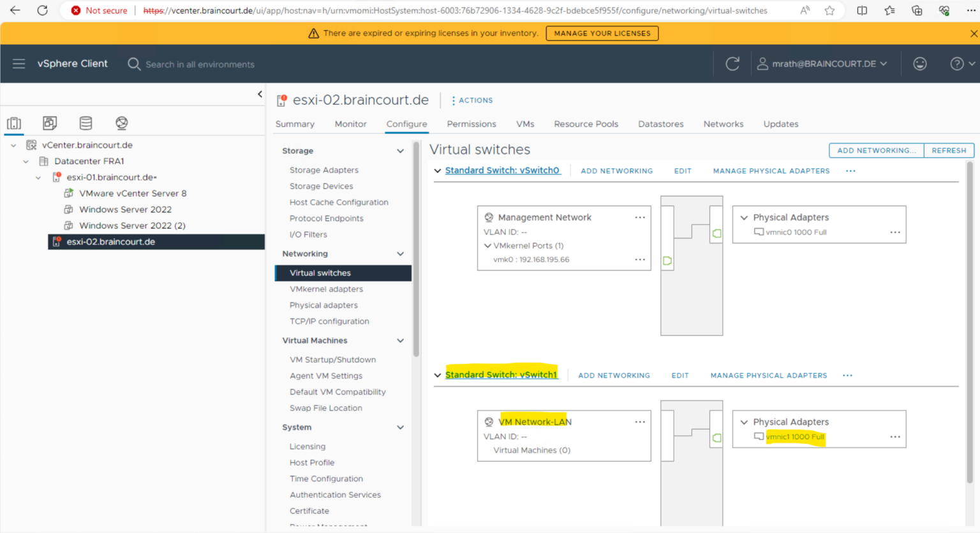Click the ADD NETWORKING... button at top right
The height and width of the screenshot is (533, 980).
coord(876,151)
